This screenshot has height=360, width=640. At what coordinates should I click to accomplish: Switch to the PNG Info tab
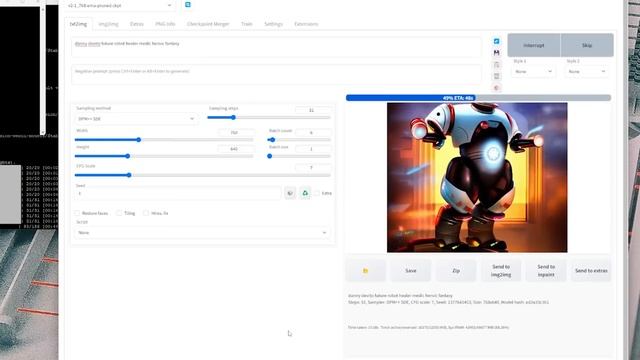coord(165,24)
